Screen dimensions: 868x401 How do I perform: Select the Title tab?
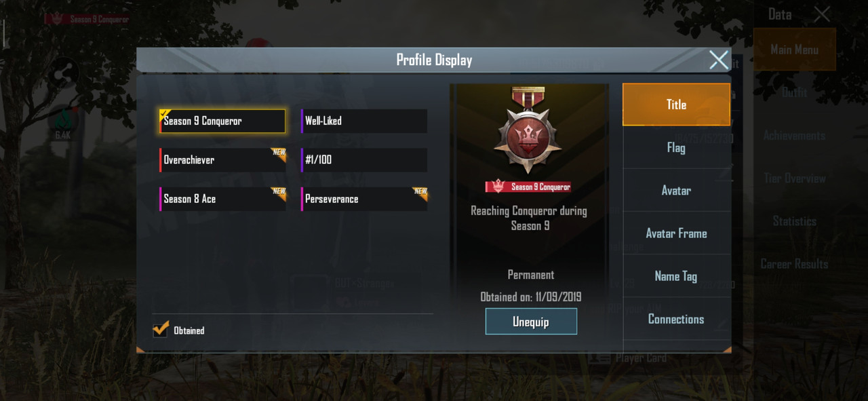(676, 104)
